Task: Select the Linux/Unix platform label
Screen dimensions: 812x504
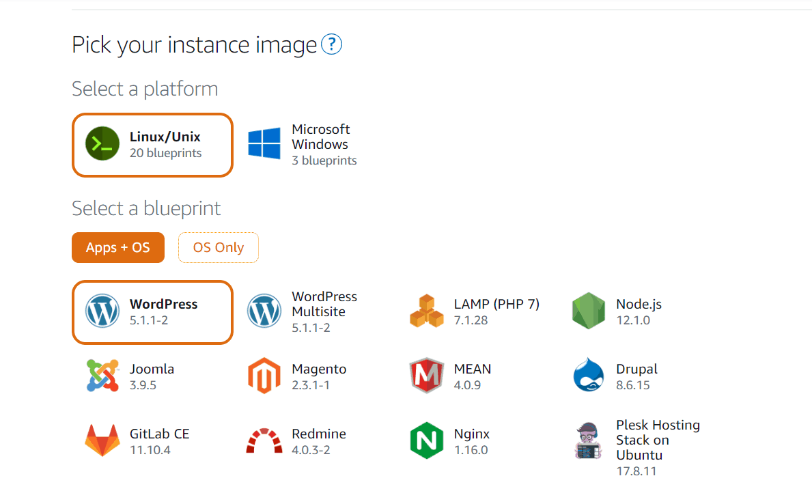Action: pos(165,137)
